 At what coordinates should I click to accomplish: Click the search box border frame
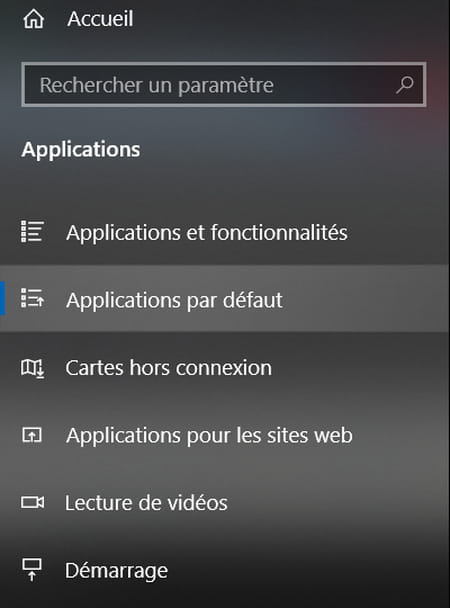click(224, 64)
